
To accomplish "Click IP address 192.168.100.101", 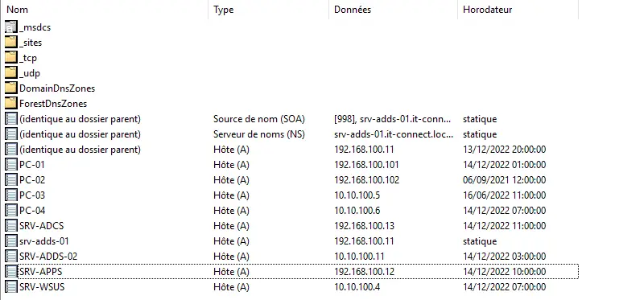I will pyautogui.click(x=366, y=165).
